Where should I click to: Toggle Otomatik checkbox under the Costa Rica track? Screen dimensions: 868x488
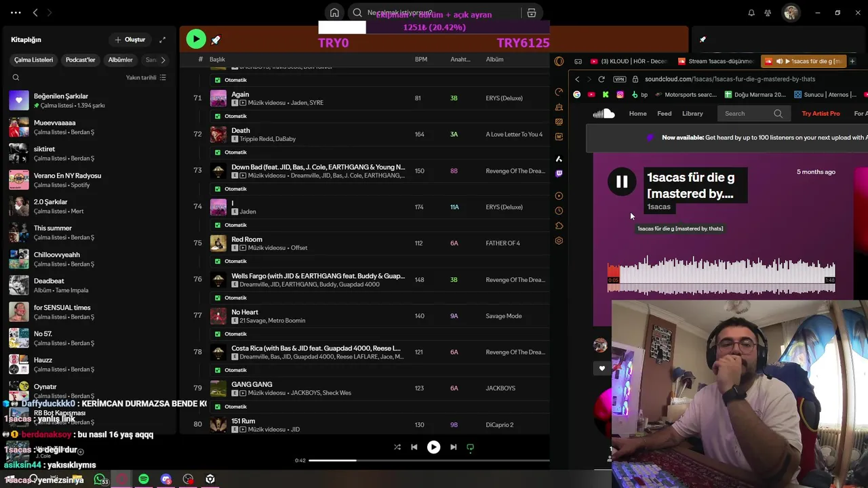click(218, 370)
